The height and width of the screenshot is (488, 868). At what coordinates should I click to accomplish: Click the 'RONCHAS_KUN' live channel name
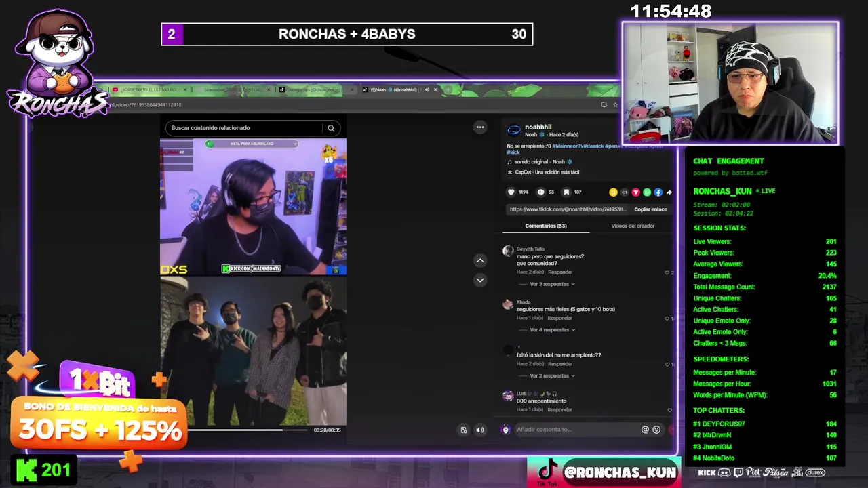click(x=722, y=191)
